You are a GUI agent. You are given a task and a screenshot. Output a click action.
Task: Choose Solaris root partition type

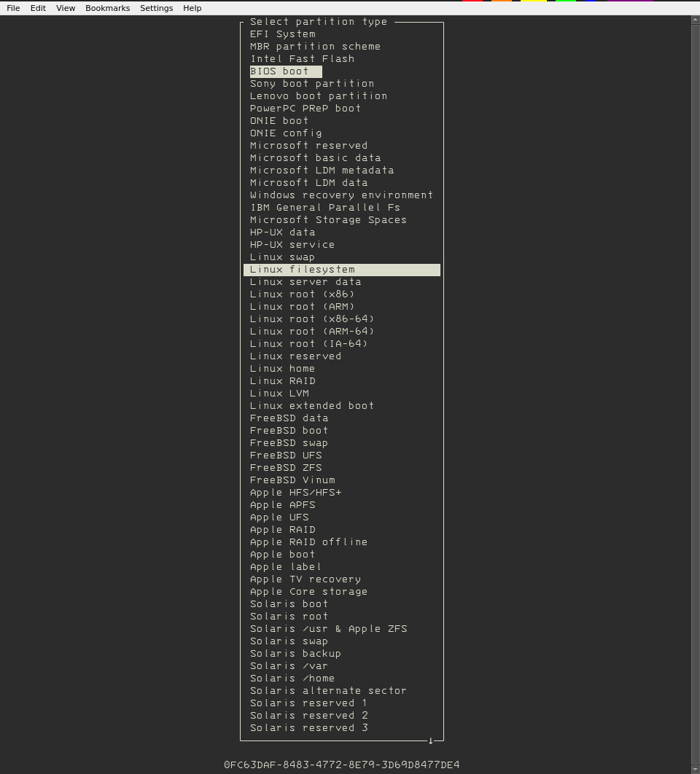click(x=289, y=617)
